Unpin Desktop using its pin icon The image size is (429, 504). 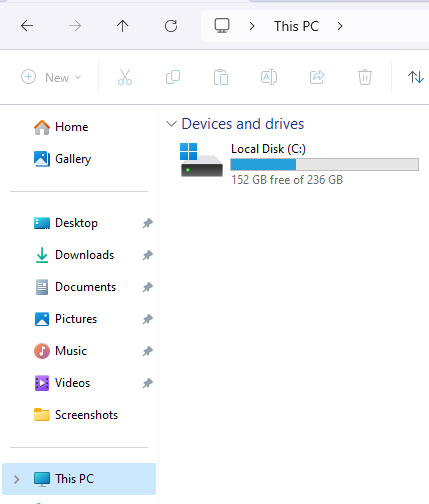(x=148, y=223)
